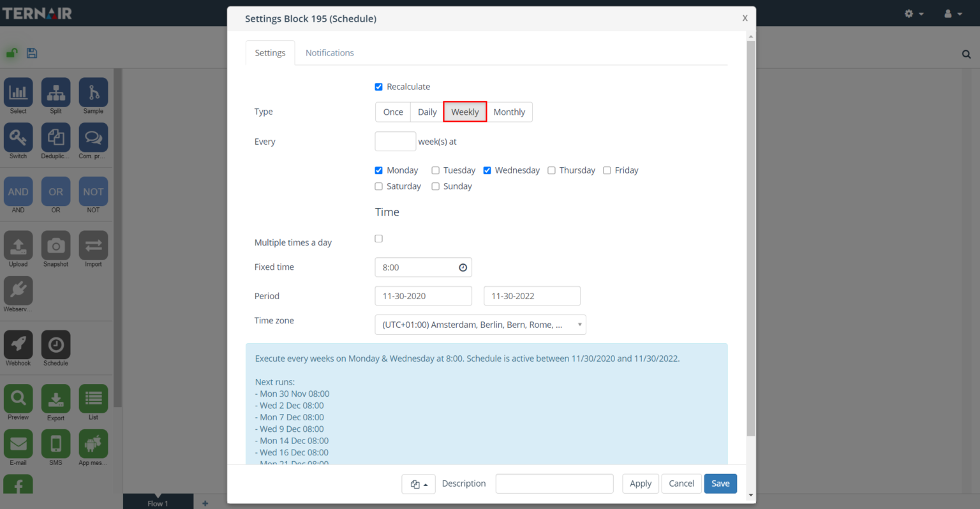Switch to the Notifications tab

click(329, 53)
